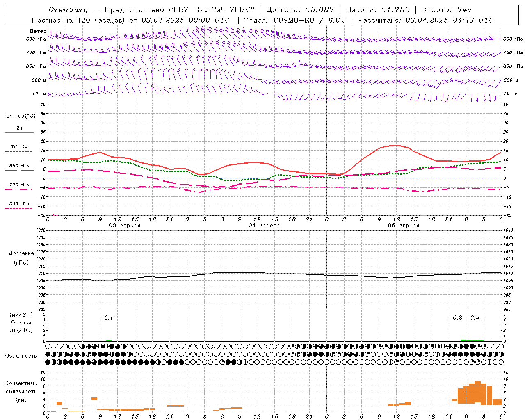Click the Долгота: 55.089 value
The height and width of the screenshot is (420, 525).
[300, 10]
